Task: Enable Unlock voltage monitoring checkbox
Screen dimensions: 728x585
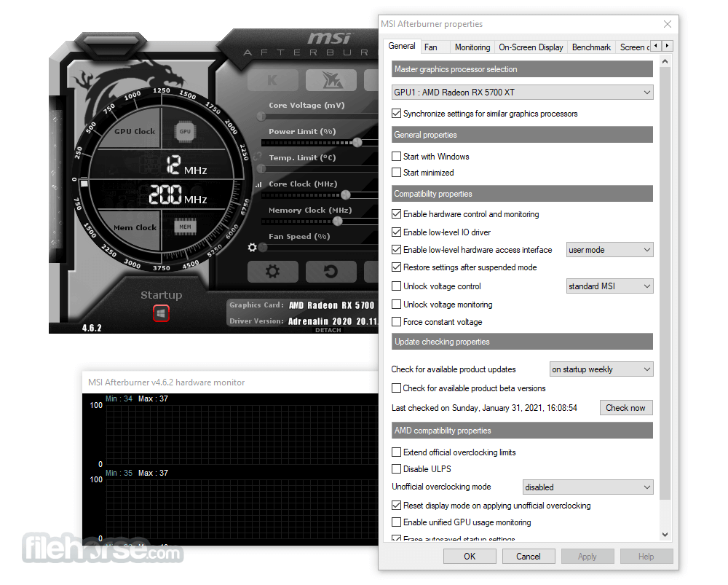Action: [442, 305]
